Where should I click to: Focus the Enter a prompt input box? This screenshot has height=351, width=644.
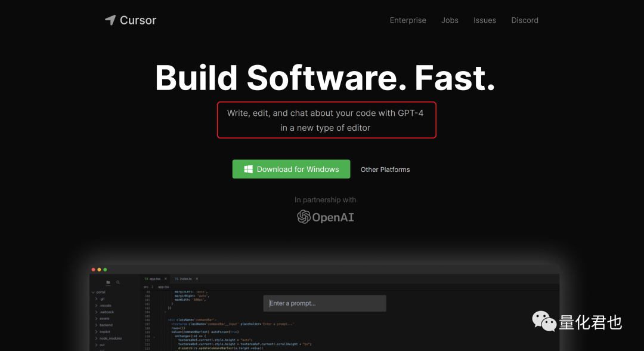coord(324,303)
